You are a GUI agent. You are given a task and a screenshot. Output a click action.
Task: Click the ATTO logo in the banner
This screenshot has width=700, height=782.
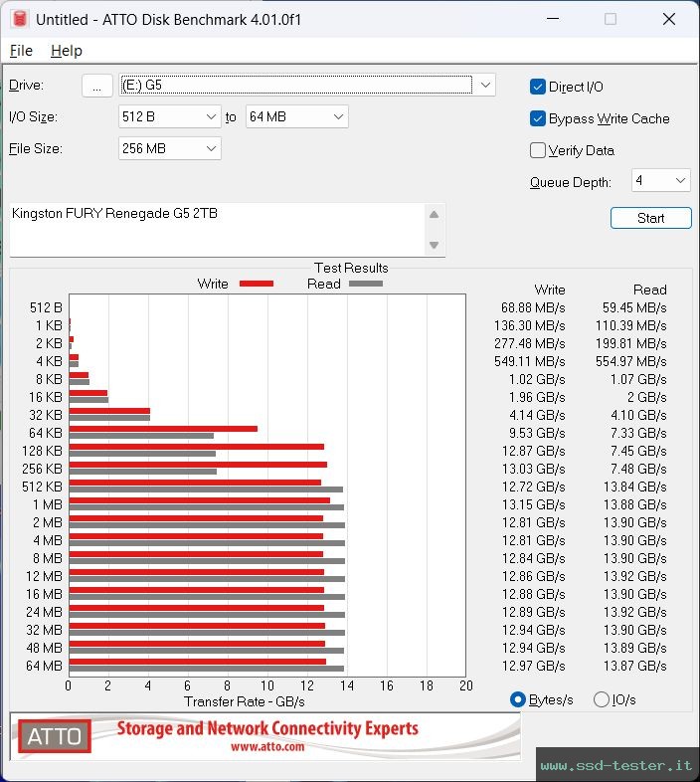click(x=55, y=736)
